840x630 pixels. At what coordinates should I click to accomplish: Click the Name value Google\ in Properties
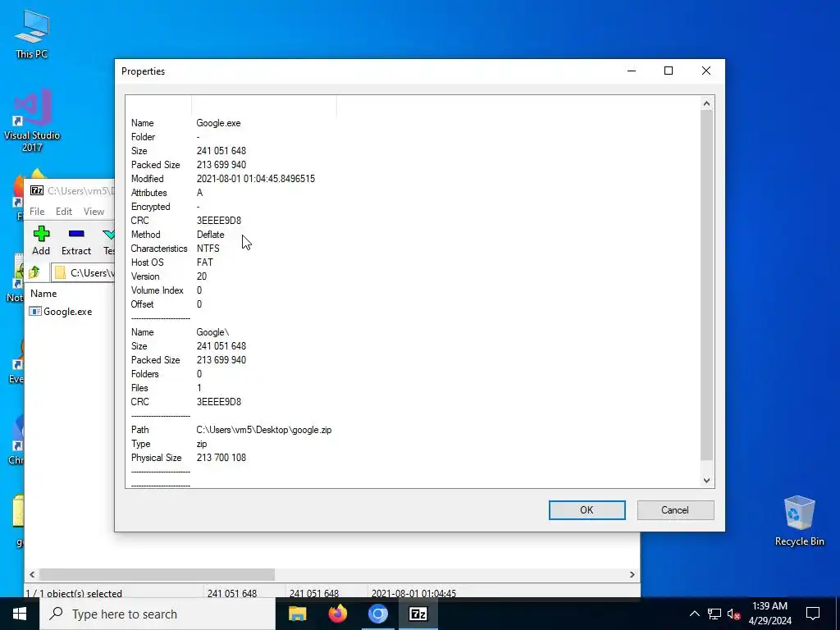[212, 332]
